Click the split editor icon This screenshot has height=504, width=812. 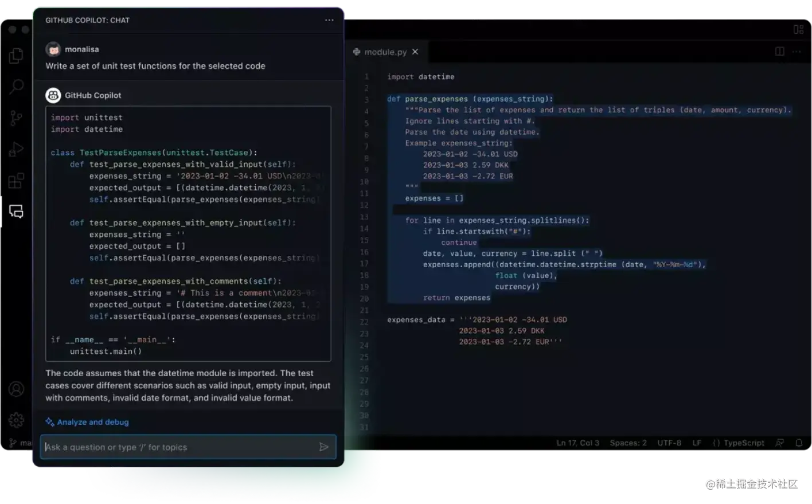(x=780, y=52)
